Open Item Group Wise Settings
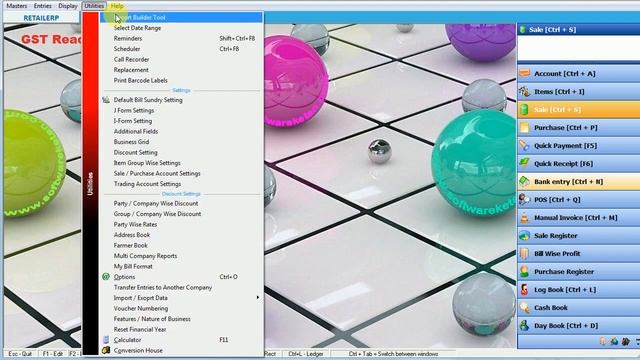Viewport: 640px width, 360px height. 147,163
